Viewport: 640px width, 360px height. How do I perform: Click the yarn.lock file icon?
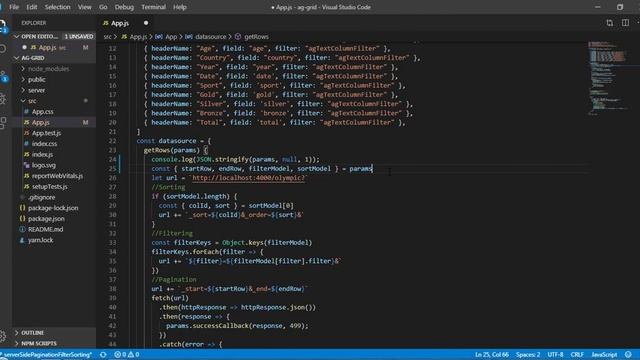pyautogui.click(x=22, y=240)
